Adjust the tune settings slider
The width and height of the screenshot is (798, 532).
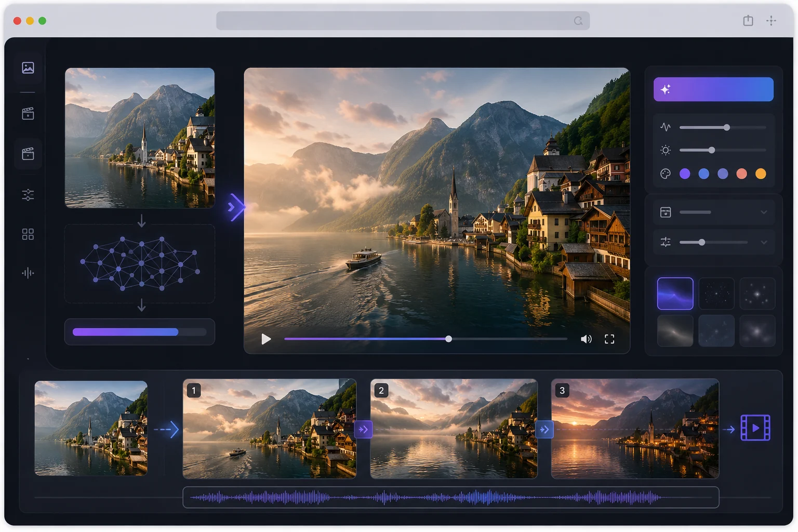click(x=713, y=242)
